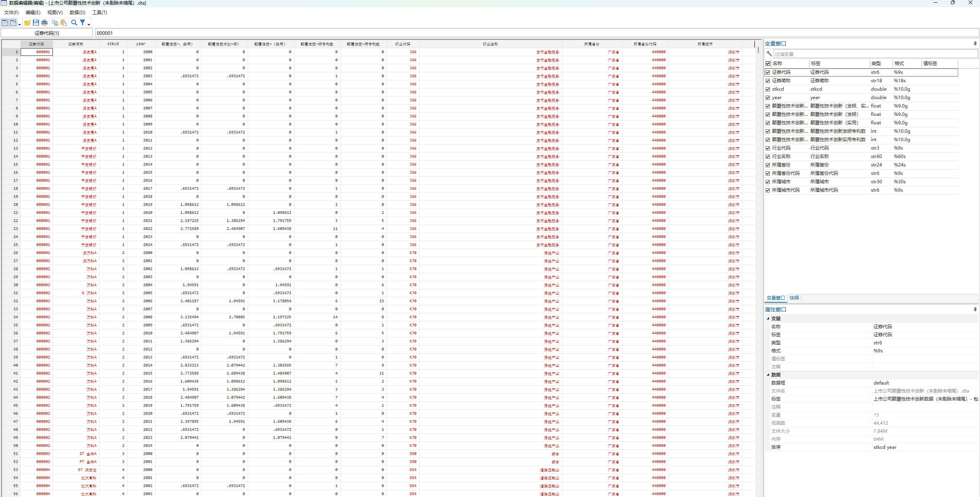Image resolution: width=980 pixels, height=497 pixels.
Task: Click the 过滤变量 filter input field
Action: 873,54
